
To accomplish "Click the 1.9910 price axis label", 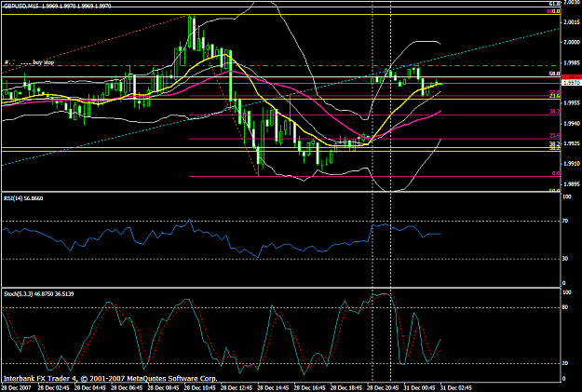I will point(572,164).
